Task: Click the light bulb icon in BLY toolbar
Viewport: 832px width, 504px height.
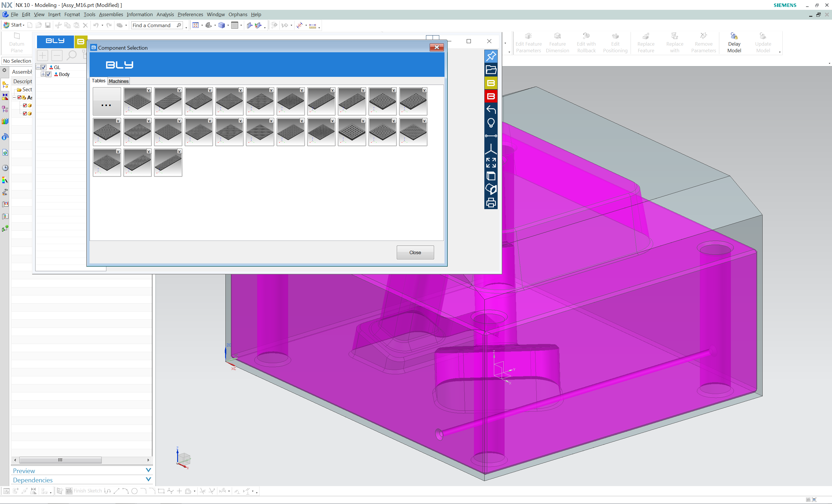Action: point(491,123)
